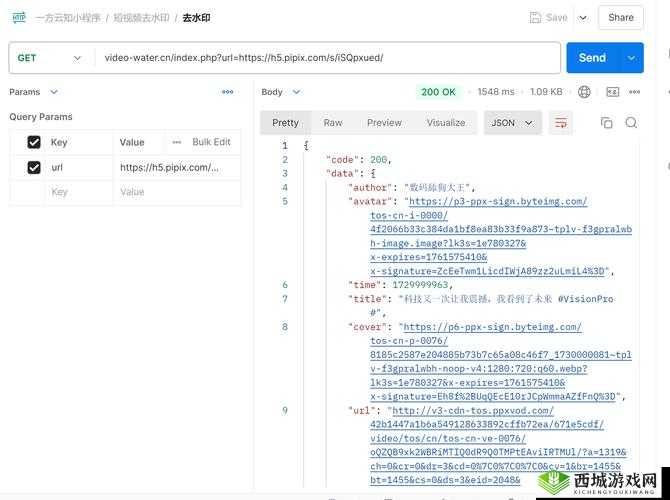Click the Save button label
This screenshot has height=500, width=670.
(557, 18)
